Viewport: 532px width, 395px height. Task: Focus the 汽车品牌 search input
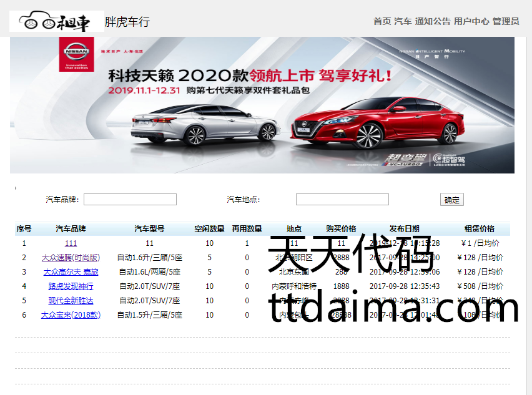[130, 200]
